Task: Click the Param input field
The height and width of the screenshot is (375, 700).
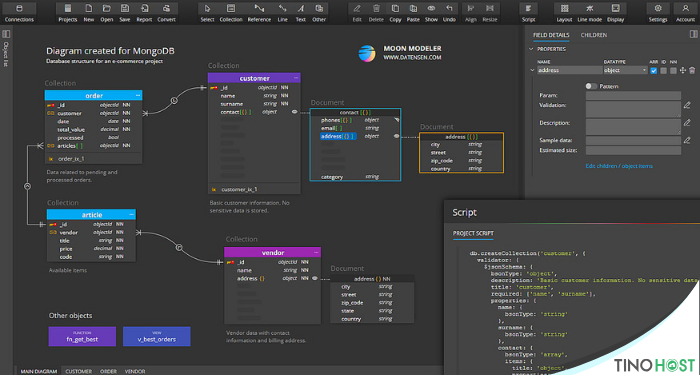Action: click(x=633, y=96)
